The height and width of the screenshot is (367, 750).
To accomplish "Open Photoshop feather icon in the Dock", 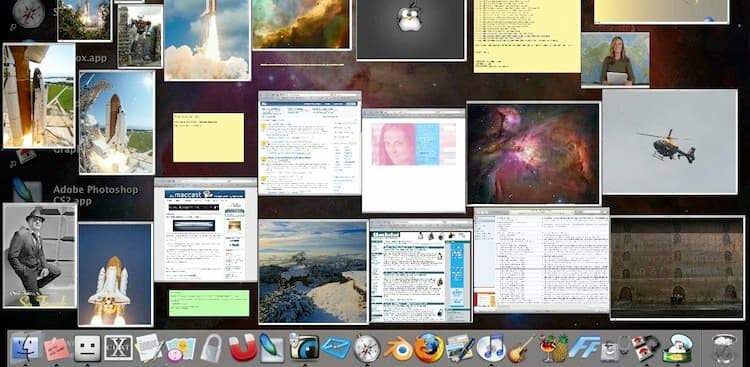I will click(272, 348).
